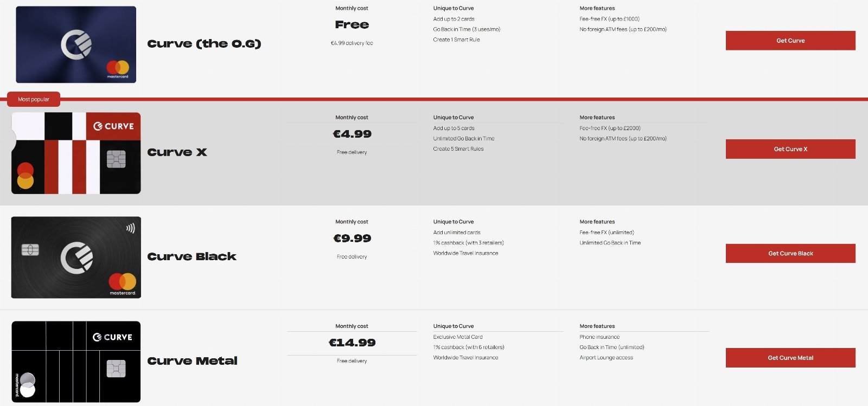Click the Curve wordmark on Curve X card

[x=114, y=126]
